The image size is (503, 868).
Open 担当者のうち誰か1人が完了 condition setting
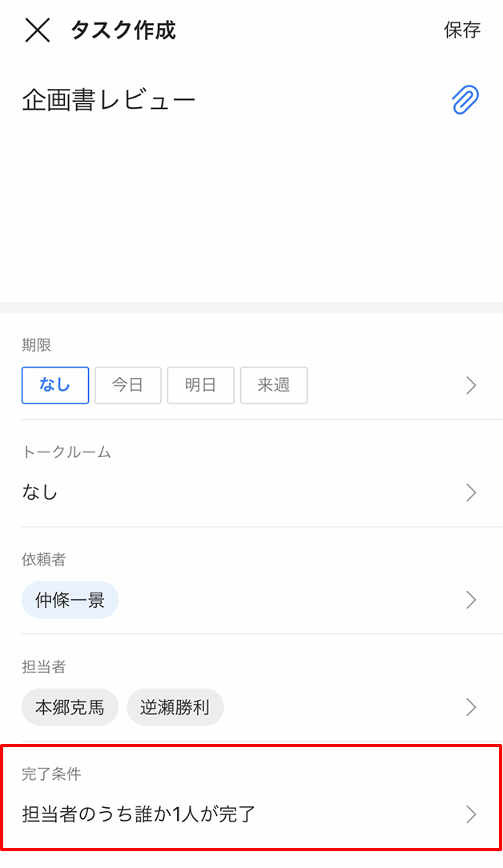[x=139, y=815]
